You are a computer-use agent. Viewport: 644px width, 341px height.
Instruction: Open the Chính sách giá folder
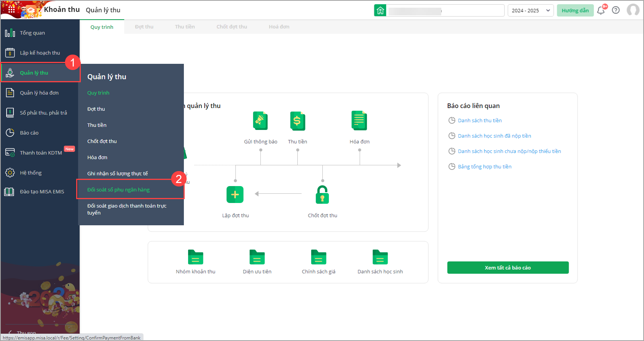click(x=319, y=257)
